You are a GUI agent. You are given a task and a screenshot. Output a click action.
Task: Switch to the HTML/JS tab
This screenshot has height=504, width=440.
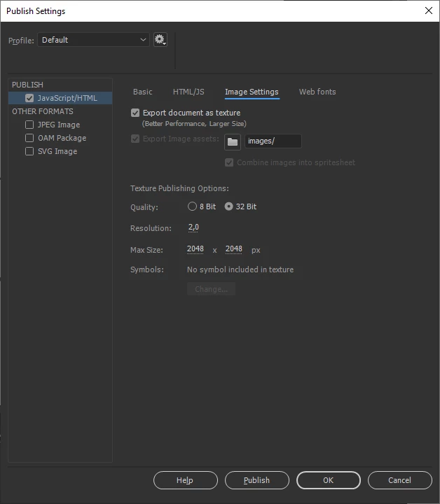(188, 92)
